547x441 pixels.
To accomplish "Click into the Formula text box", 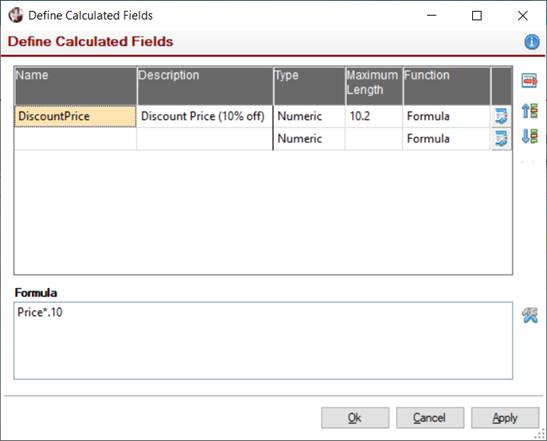I will pos(263,341).
